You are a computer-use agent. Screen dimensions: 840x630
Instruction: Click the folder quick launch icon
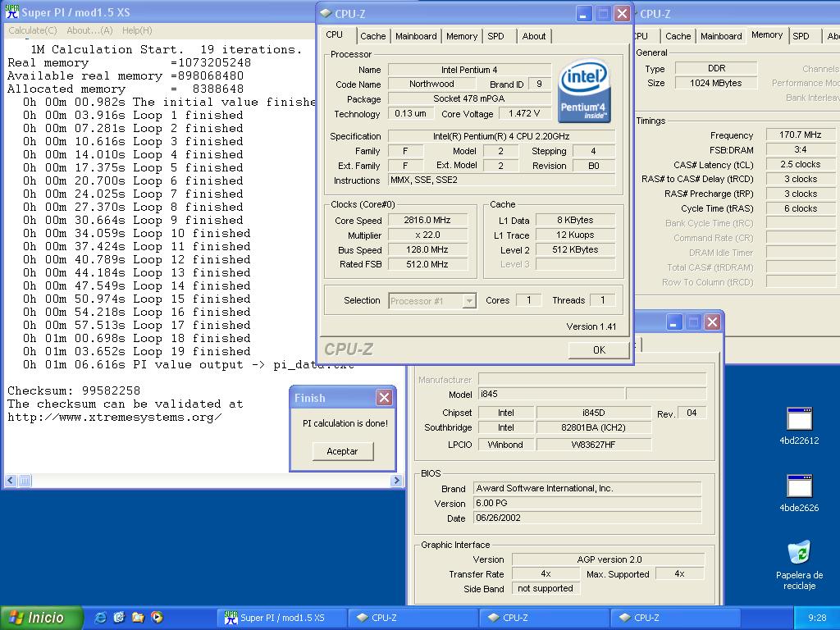138,618
